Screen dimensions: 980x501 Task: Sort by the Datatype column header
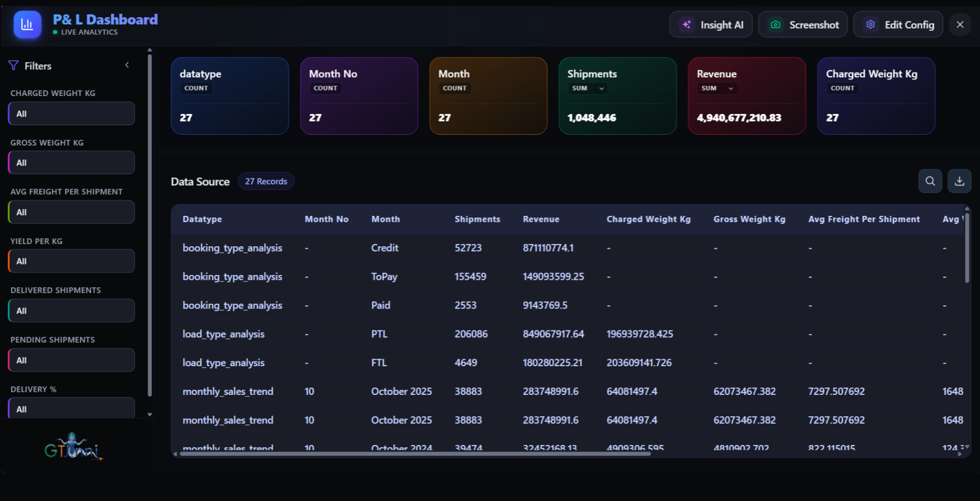[x=202, y=219]
